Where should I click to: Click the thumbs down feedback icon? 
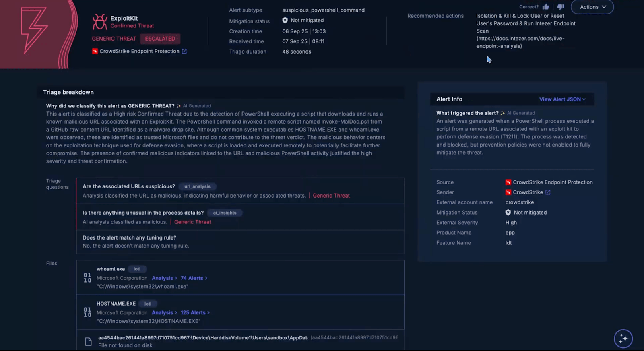pyautogui.click(x=560, y=7)
